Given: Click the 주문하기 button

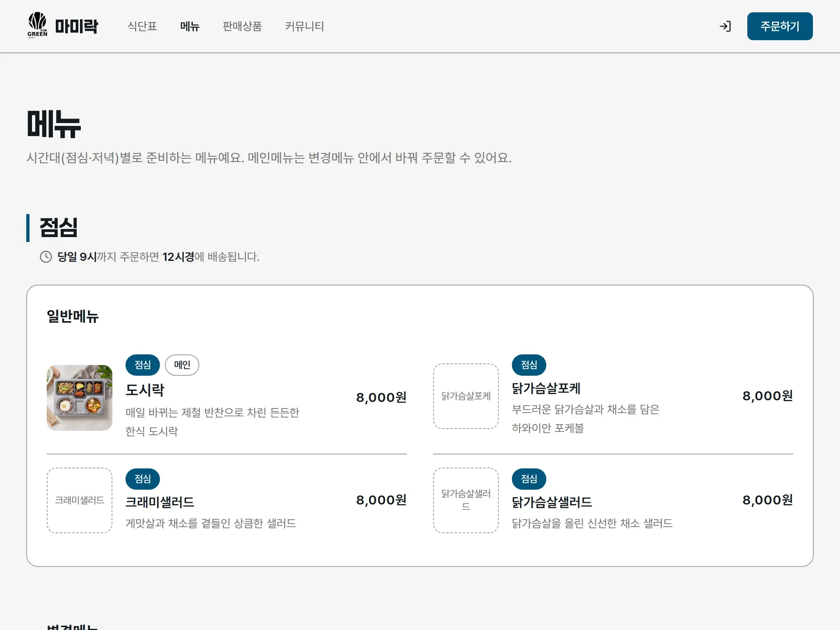Looking at the screenshot, I should tap(780, 26).
